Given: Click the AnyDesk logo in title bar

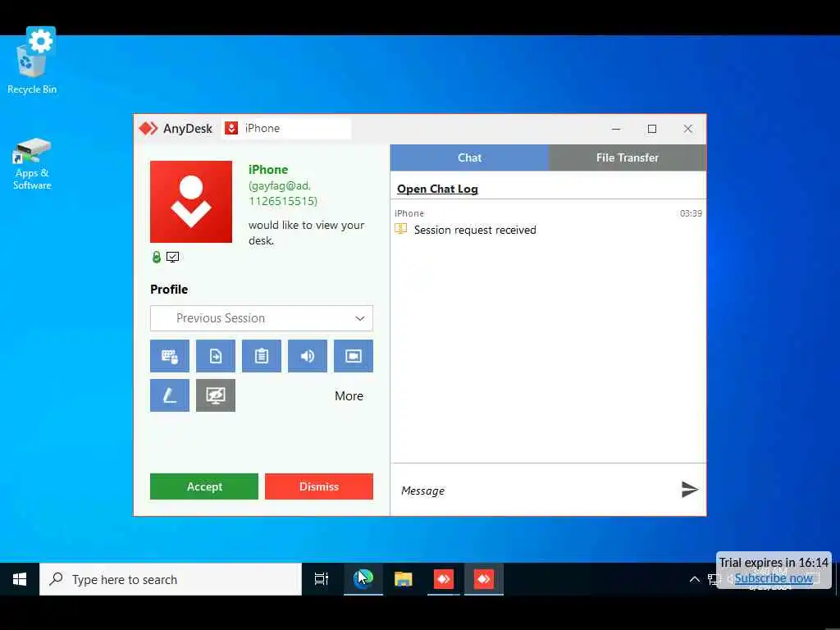Looking at the screenshot, I should click(x=148, y=129).
